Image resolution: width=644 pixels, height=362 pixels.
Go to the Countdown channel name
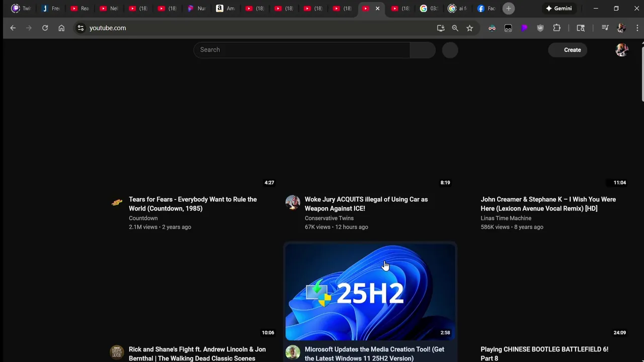pyautogui.click(x=143, y=218)
